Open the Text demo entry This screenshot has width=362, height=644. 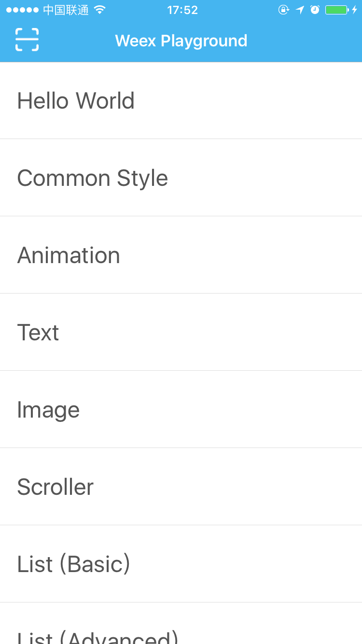click(x=181, y=332)
